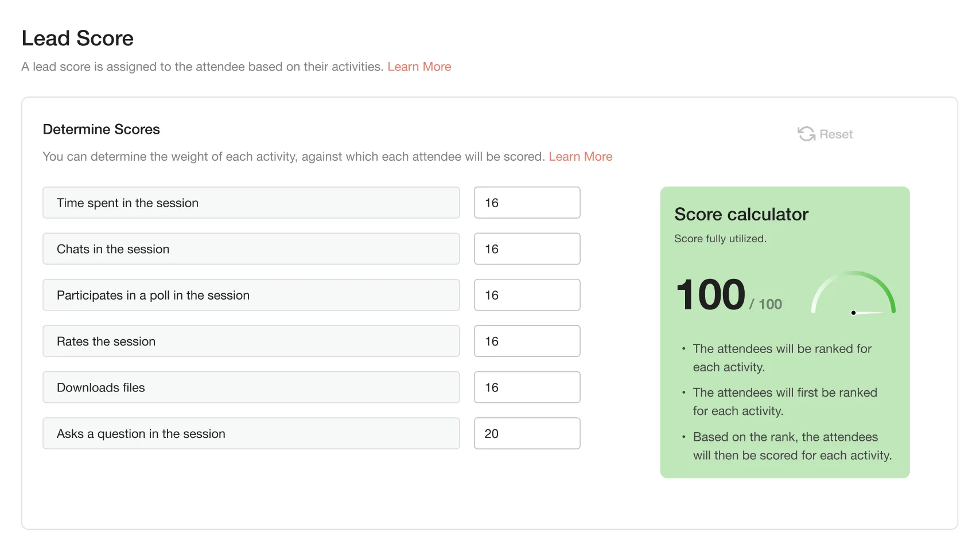Click the Rates the session activity row
This screenshot has width=980, height=551.
point(251,341)
